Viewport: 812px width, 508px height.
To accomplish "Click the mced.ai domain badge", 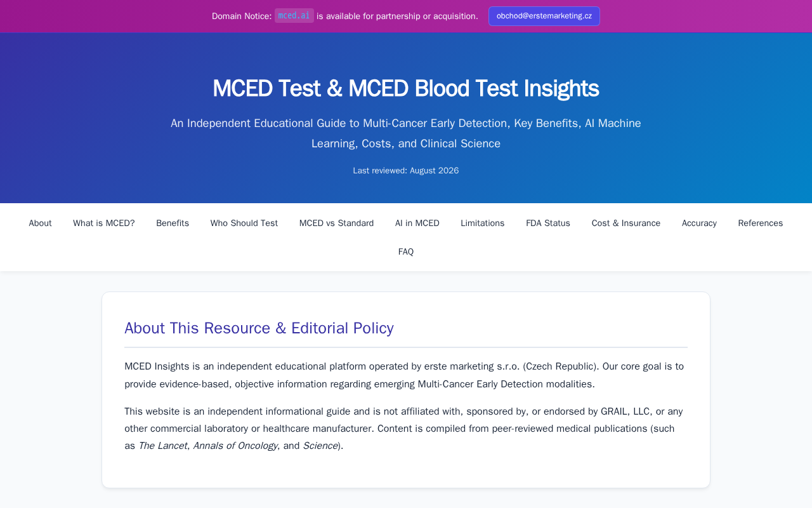I will 294,16.
